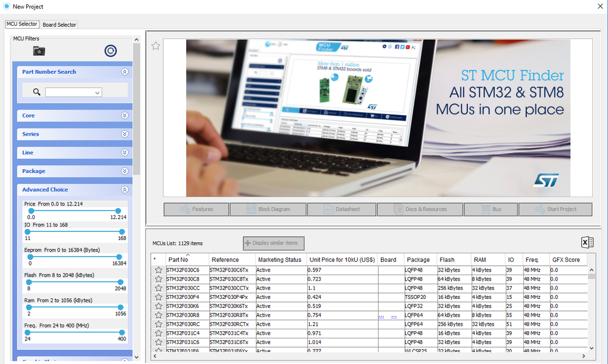Expand the Series filter section

point(125,134)
